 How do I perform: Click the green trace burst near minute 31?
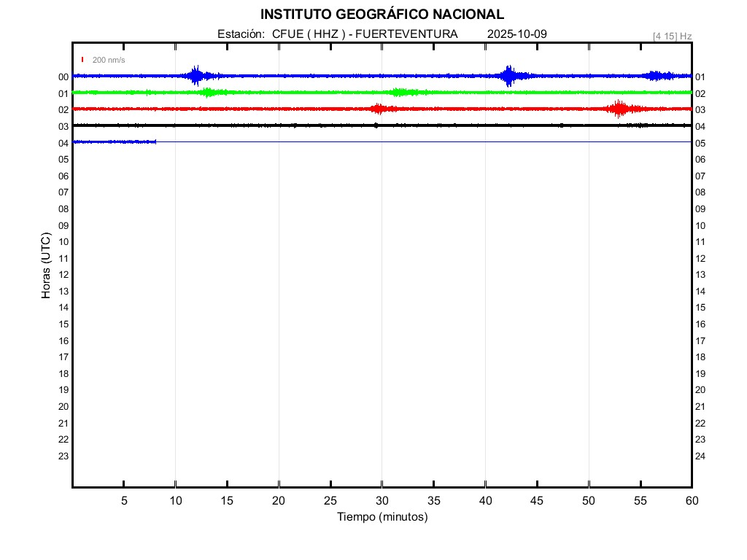point(399,93)
